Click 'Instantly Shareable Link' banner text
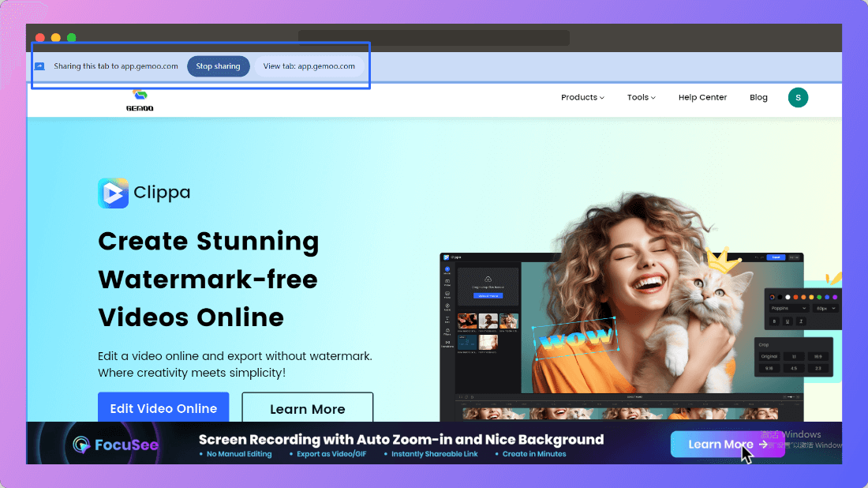This screenshot has height=488, width=868. [434, 454]
